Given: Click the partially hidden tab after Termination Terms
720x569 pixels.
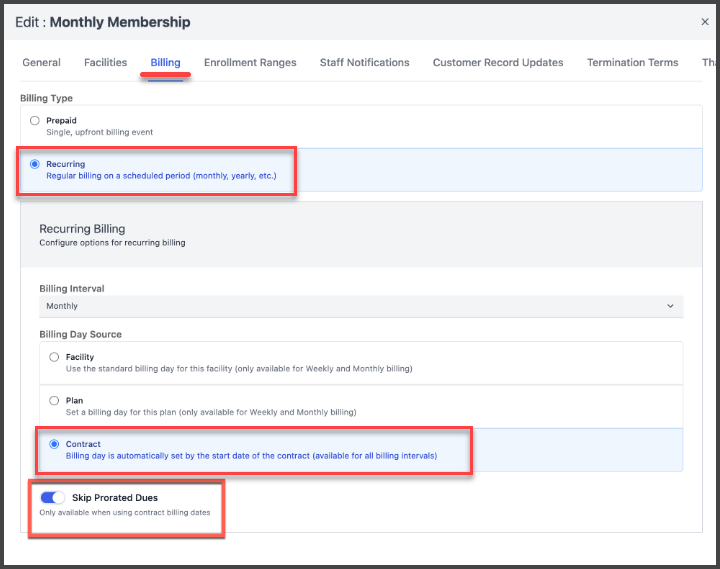Looking at the screenshot, I should click(709, 62).
